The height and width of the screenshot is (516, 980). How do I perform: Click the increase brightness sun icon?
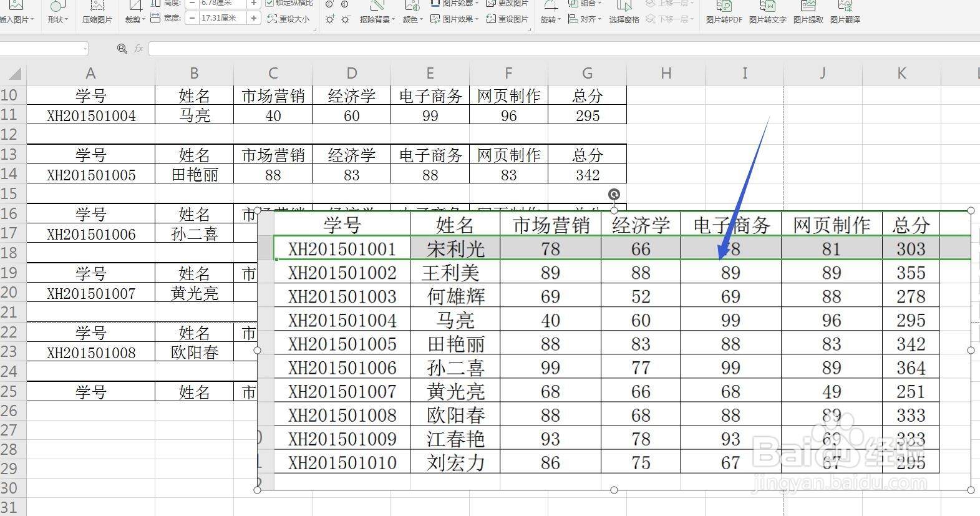330,19
